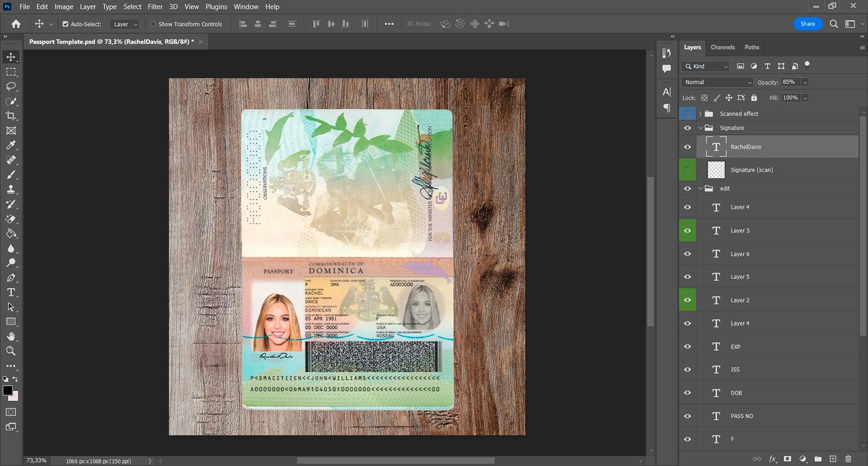Click the foreground color swatch

point(8,391)
